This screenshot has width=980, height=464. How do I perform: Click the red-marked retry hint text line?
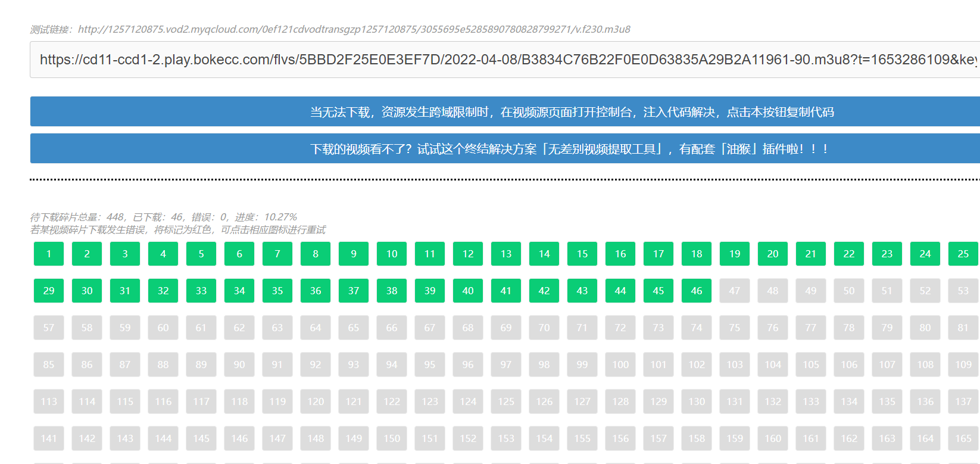coord(178,230)
